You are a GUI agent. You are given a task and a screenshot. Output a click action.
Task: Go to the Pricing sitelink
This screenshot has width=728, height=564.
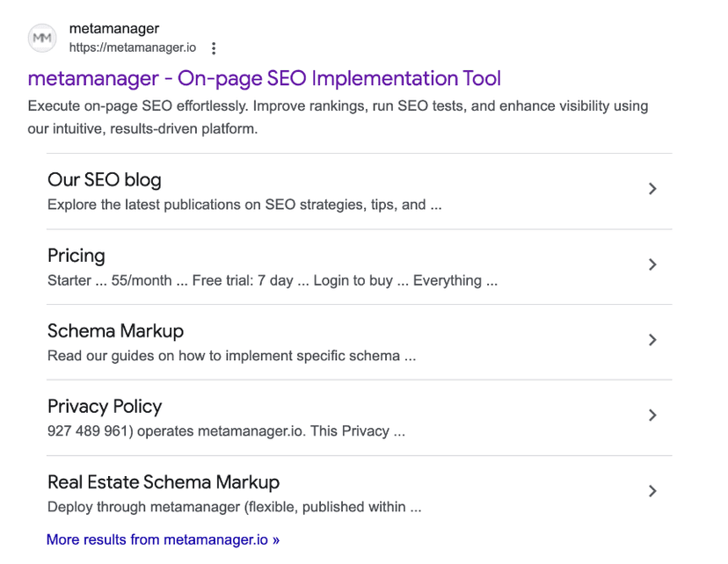click(x=76, y=256)
